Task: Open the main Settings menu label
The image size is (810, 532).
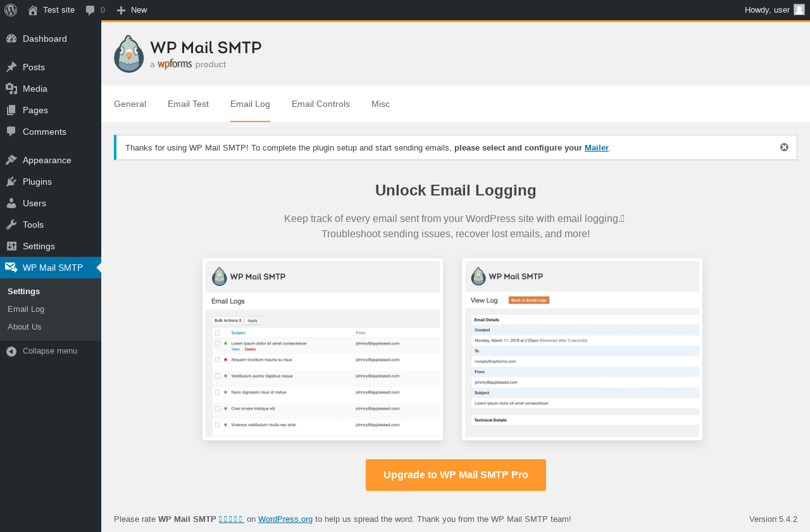Action: click(39, 246)
